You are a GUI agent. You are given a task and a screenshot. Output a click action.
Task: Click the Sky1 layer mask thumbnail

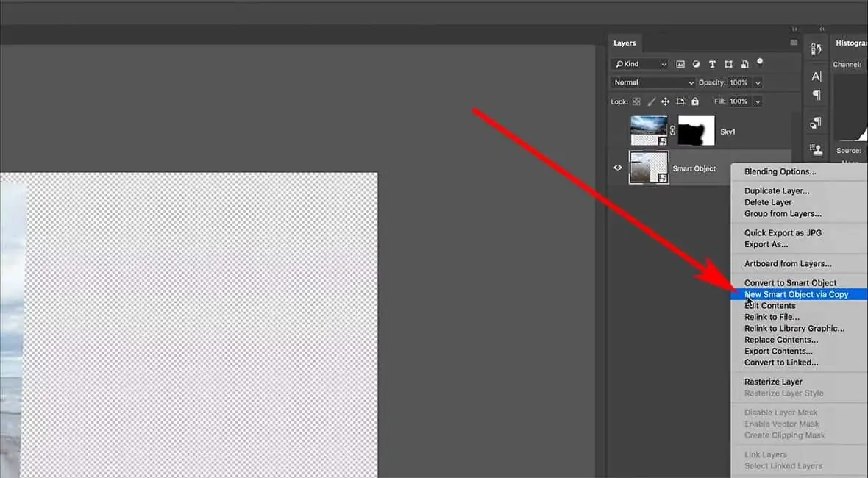(x=695, y=130)
